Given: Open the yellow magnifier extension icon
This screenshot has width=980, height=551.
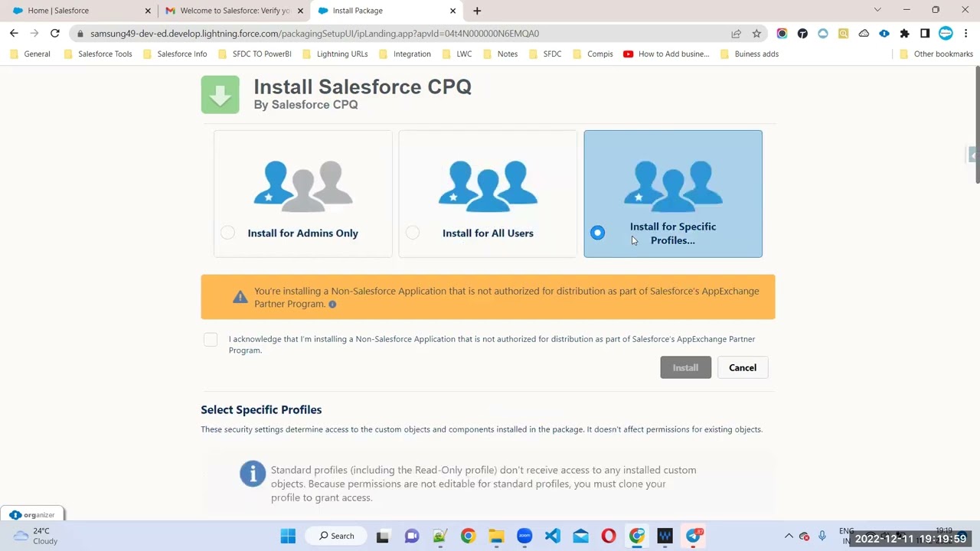Looking at the screenshot, I should pos(843,34).
